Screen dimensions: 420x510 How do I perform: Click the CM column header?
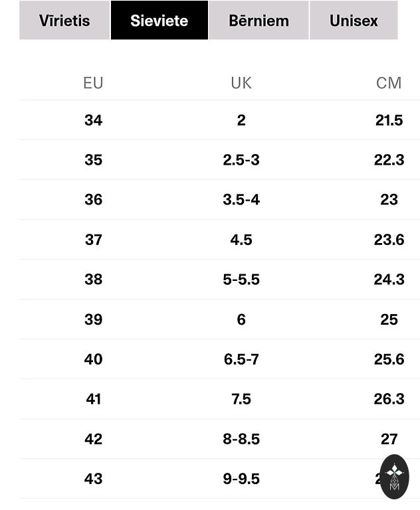(x=389, y=83)
